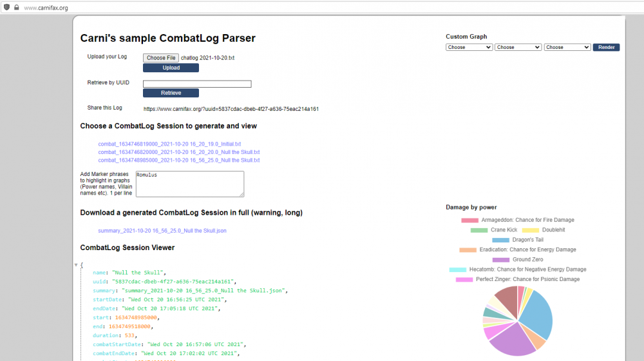Image resolution: width=644 pixels, height=361 pixels.
Task: Toggle the Dragon's Tail legend swatch
Action: click(x=500, y=240)
